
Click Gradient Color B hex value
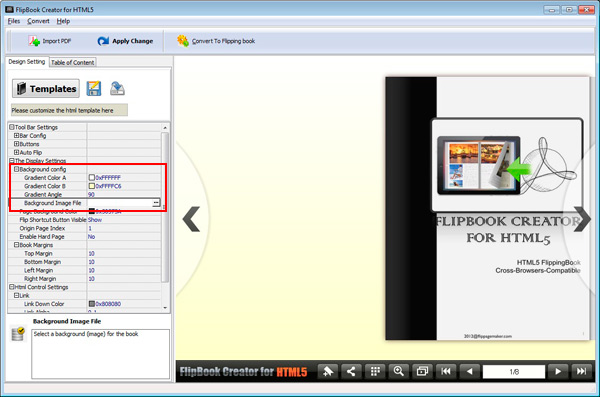[x=108, y=186]
